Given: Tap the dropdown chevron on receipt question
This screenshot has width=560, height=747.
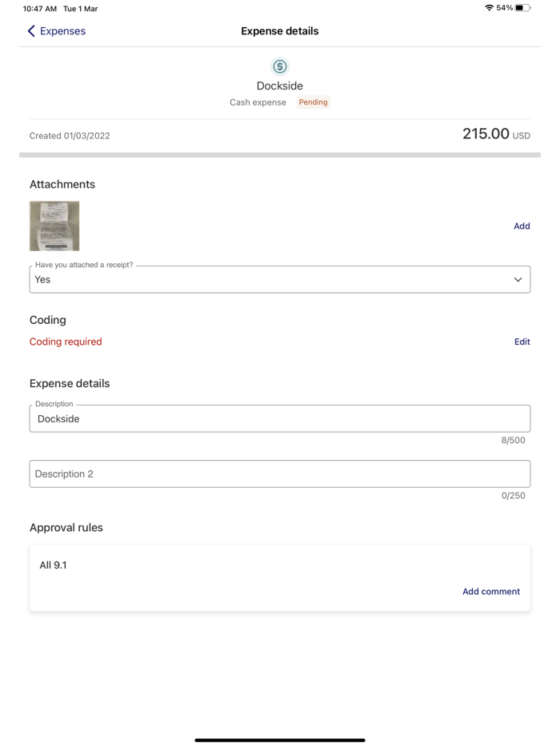Looking at the screenshot, I should (517, 279).
